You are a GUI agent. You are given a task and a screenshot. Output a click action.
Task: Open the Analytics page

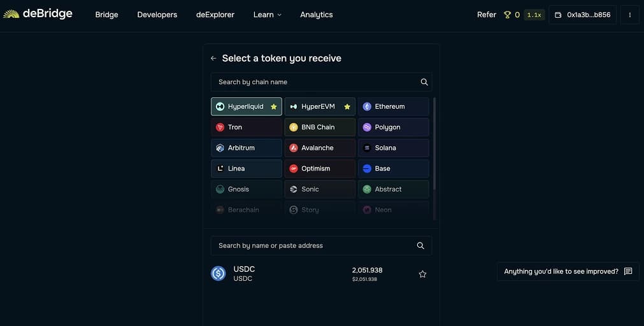[x=316, y=15]
